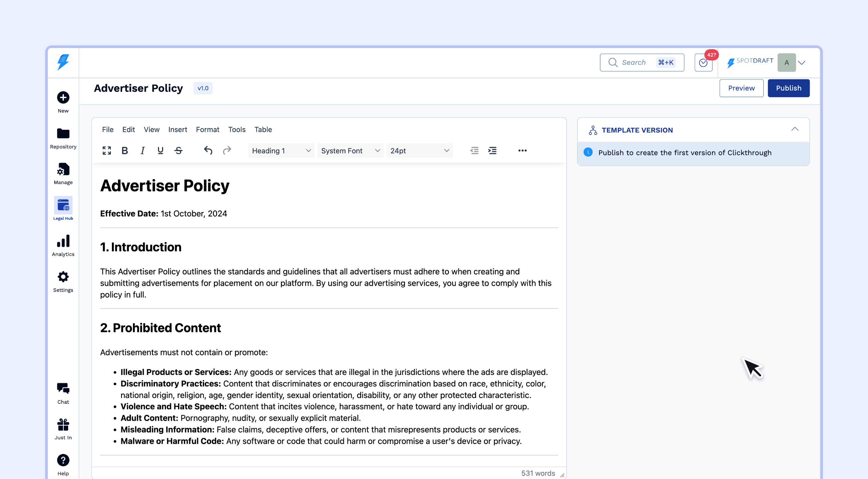Show more toolbar options

pos(522,151)
